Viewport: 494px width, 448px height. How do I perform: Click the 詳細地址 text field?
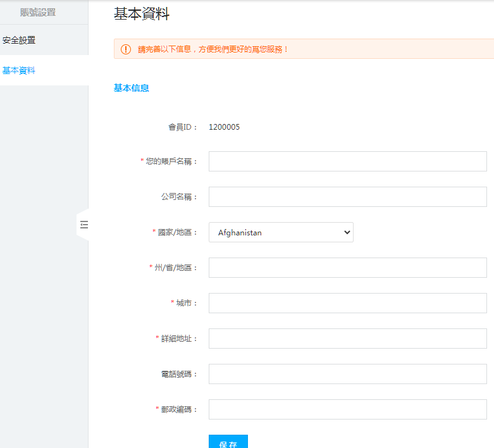click(x=348, y=339)
